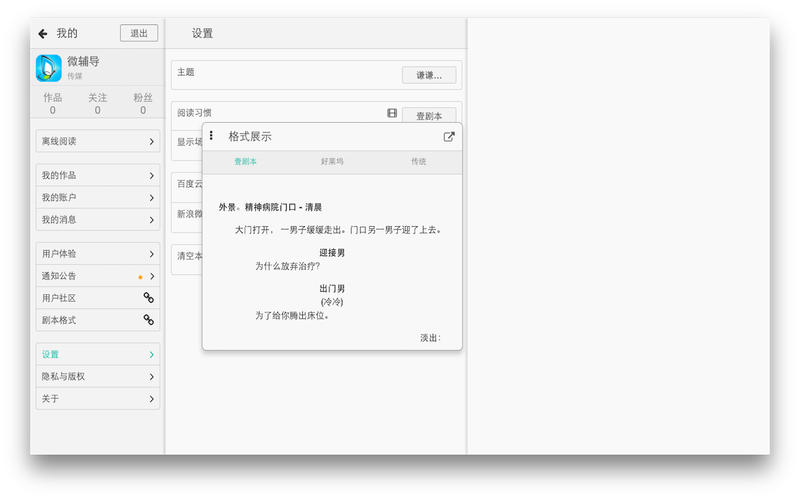Click the 淡出: transition text
The width and height of the screenshot is (800, 500).
[431, 338]
